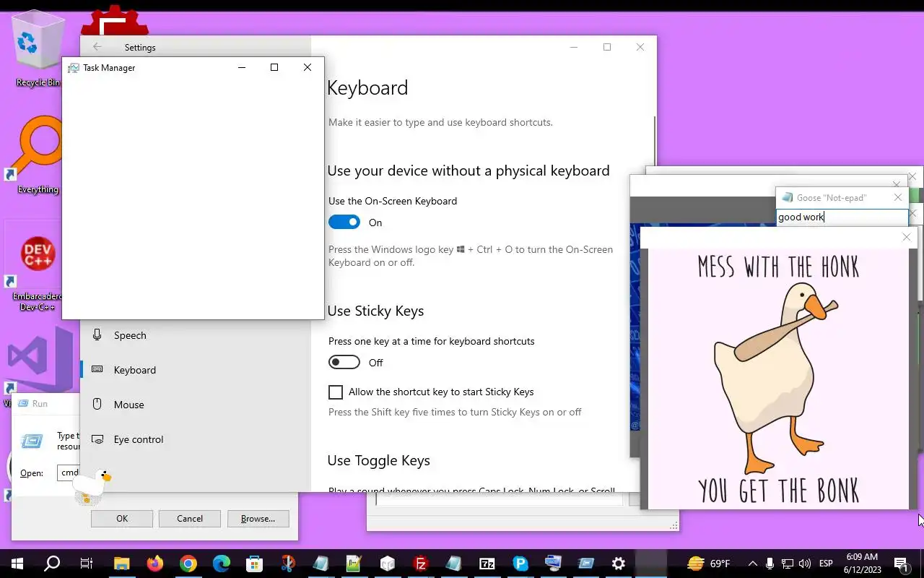Launch File Explorer from taskbar
Image resolution: width=924 pixels, height=578 pixels.
pos(121,564)
